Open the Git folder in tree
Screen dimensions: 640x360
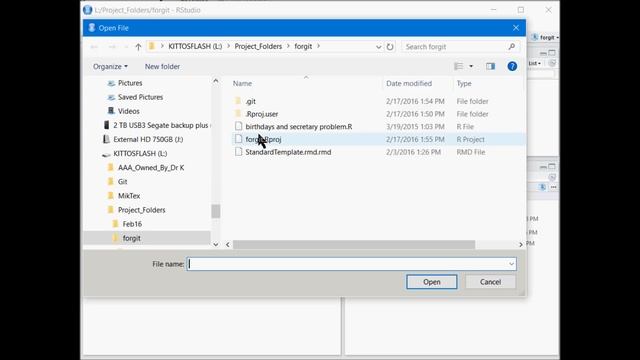[122, 182]
